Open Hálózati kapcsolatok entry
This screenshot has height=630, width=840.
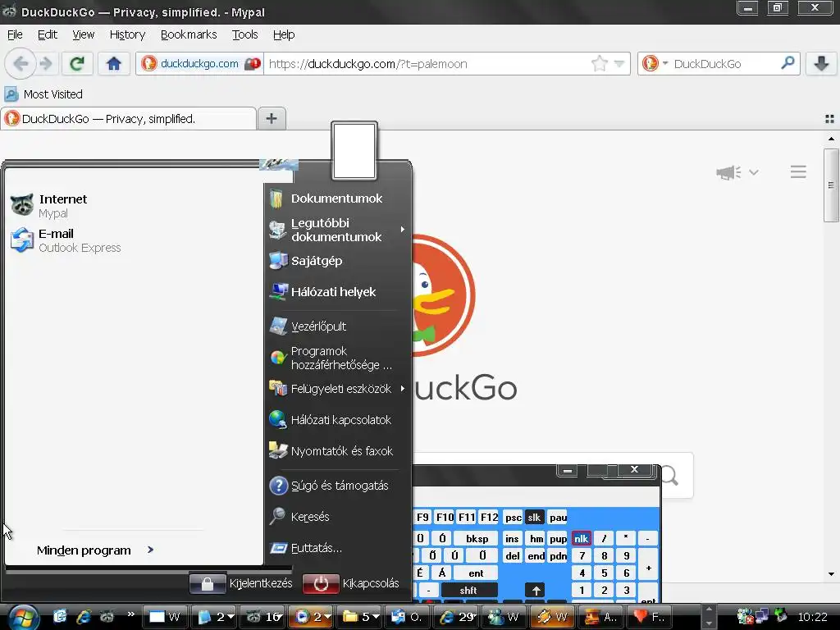coord(330,419)
